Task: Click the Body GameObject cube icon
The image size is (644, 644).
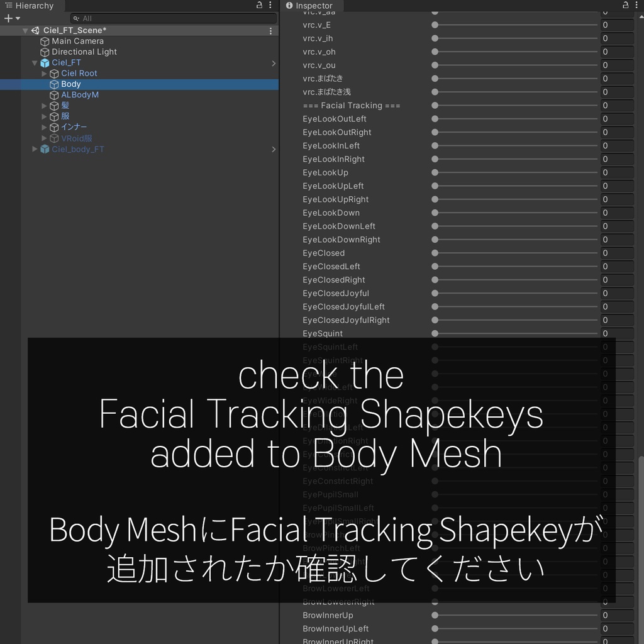Action: (53, 84)
